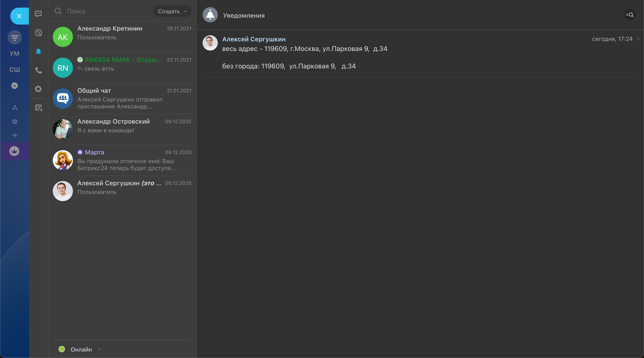Click the search-in-notifications icon at top right
Viewport: 644px width, 358px height.
[x=630, y=15]
